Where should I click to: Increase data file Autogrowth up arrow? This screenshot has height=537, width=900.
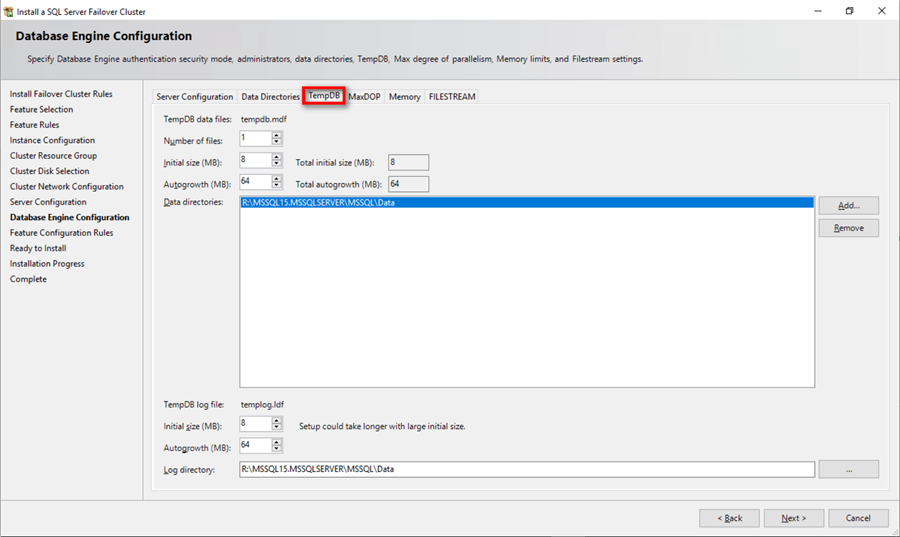pyautogui.click(x=277, y=178)
